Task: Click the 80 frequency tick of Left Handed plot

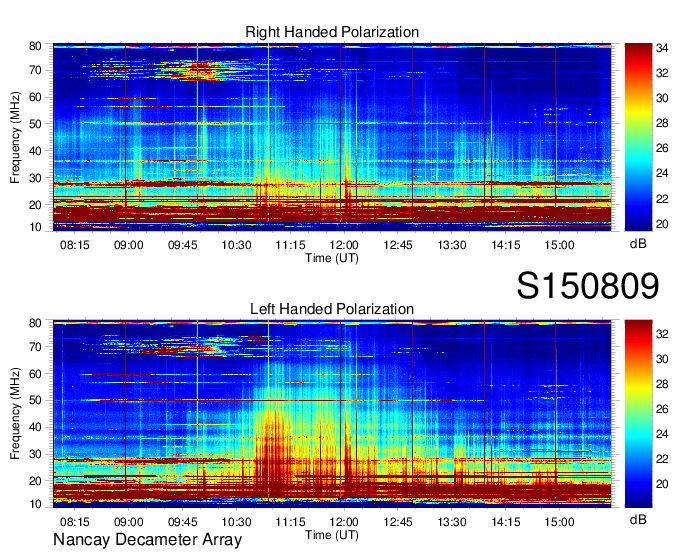Action: [x=35, y=323]
